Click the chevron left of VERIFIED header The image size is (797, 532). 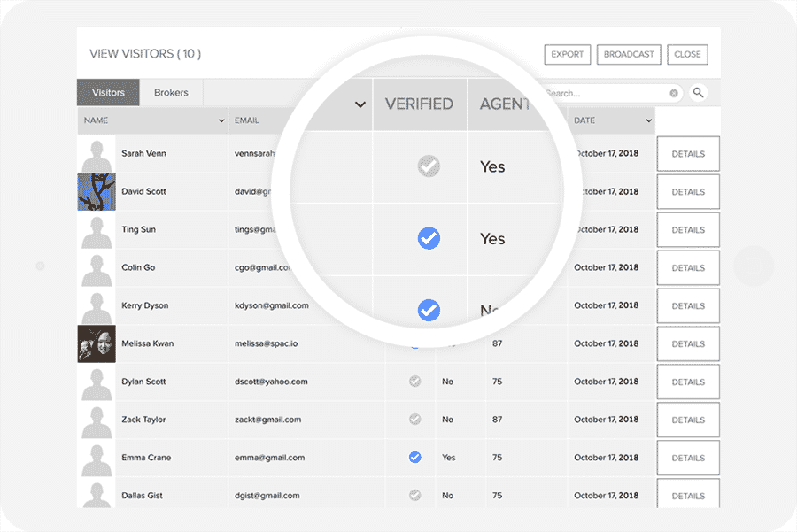coord(360,104)
